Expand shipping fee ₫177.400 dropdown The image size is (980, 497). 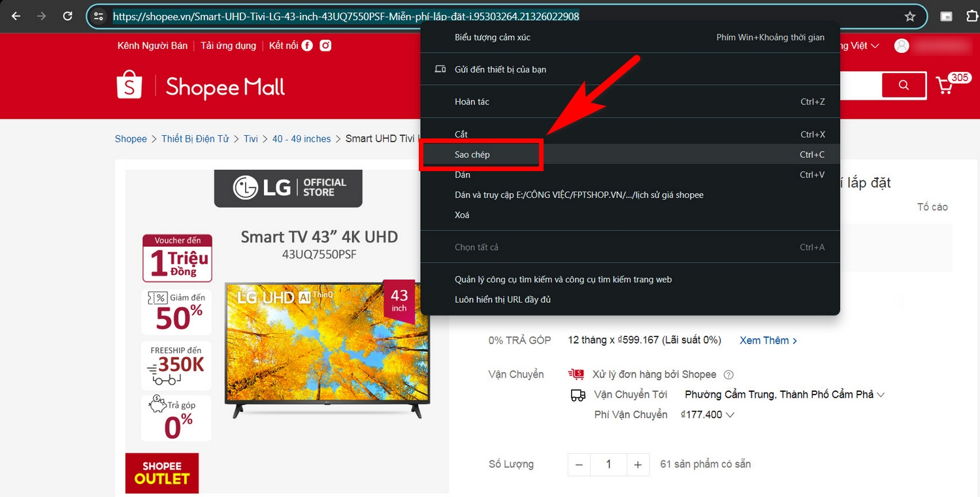coord(708,415)
